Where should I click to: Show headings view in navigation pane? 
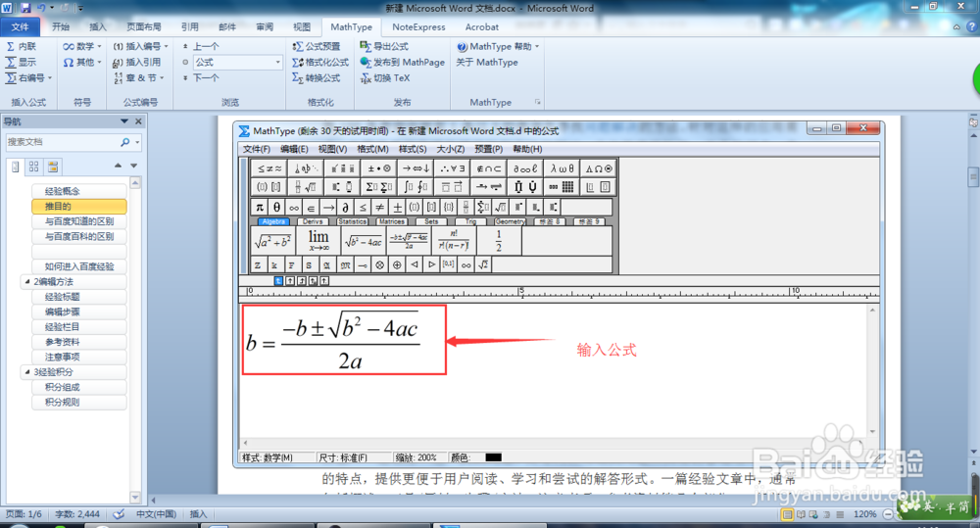pos(16,167)
